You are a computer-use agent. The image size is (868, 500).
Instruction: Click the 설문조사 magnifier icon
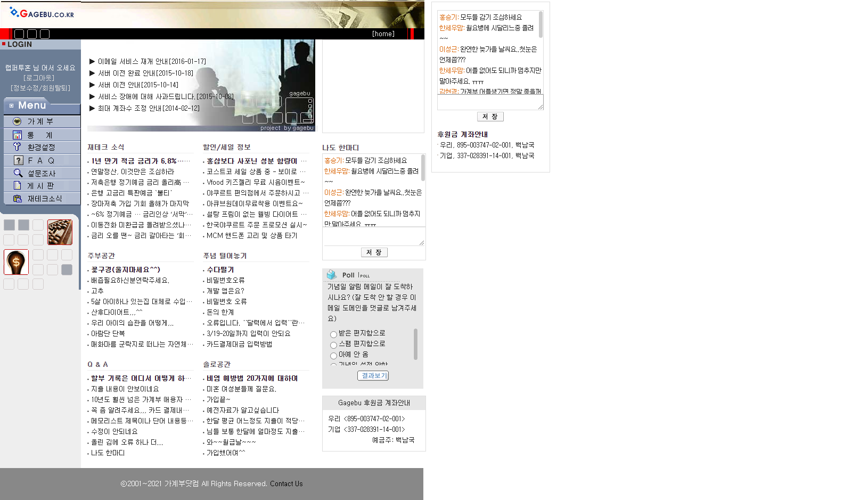pyautogui.click(x=18, y=173)
